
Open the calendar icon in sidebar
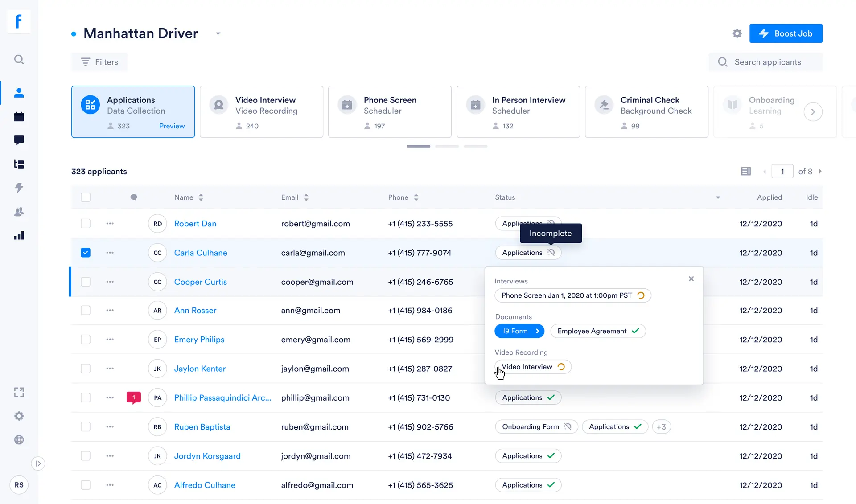tap(19, 117)
